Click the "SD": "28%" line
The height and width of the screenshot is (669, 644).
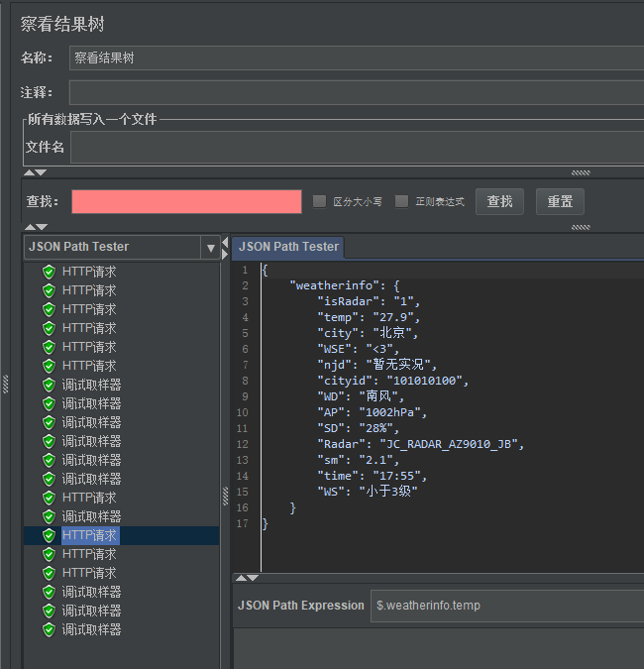[x=359, y=428]
